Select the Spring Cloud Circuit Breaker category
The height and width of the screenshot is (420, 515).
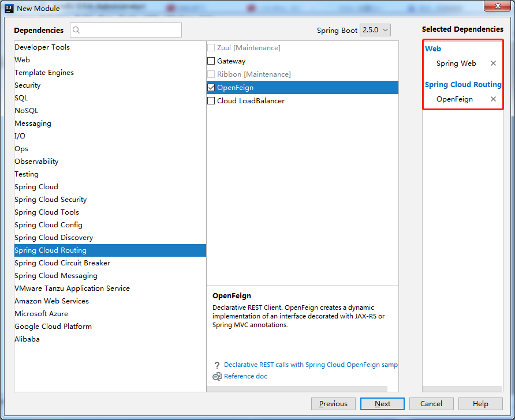[x=110, y=263]
